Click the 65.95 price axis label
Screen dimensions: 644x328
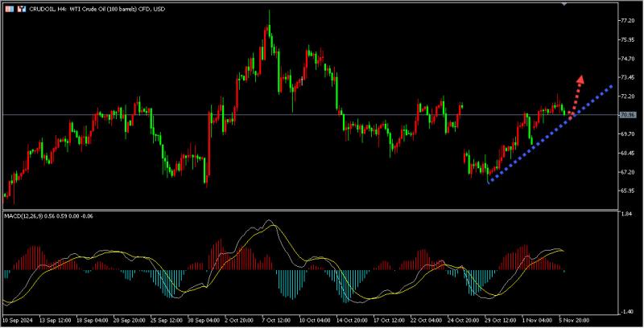(x=628, y=191)
